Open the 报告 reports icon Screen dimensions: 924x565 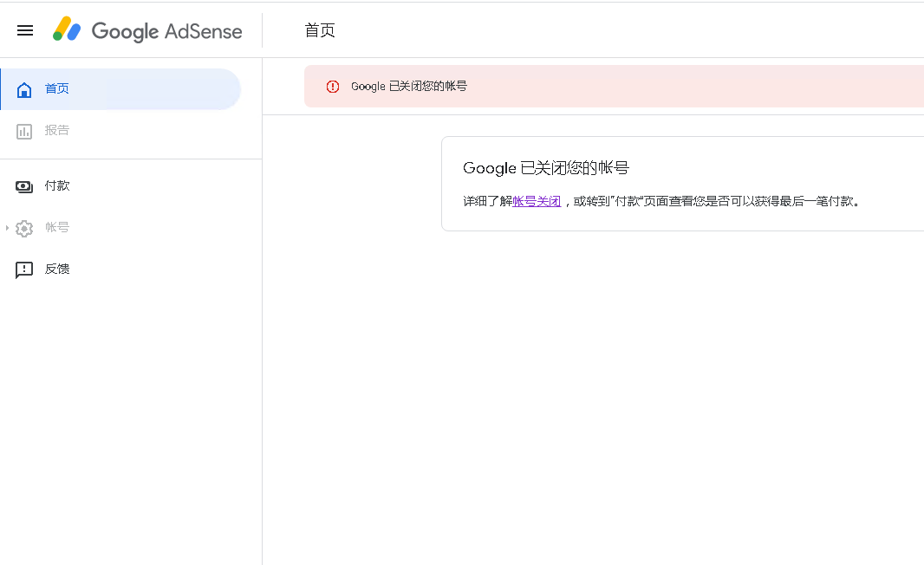(24, 131)
